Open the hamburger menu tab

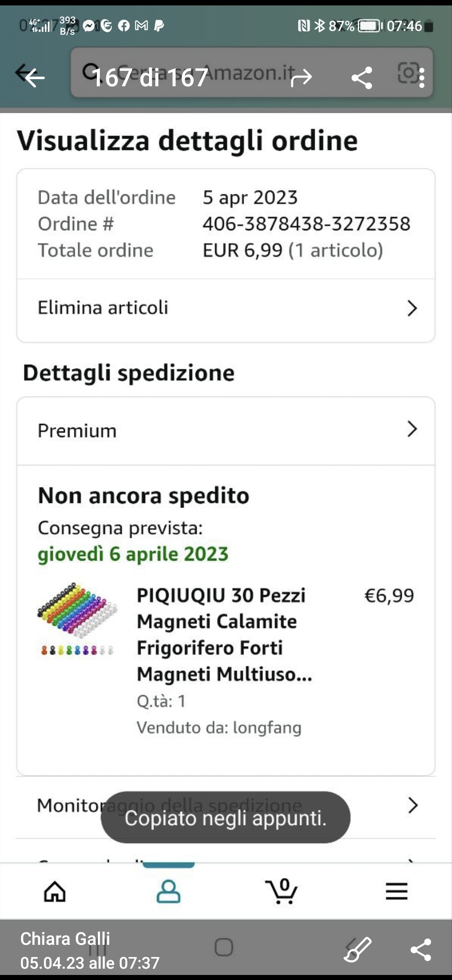396,891
